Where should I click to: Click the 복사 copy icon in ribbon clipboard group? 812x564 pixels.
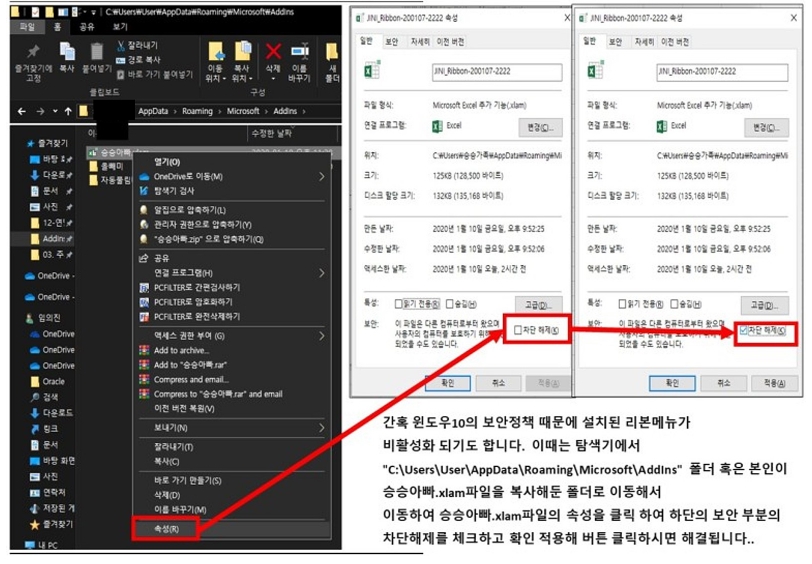point(67,51)
